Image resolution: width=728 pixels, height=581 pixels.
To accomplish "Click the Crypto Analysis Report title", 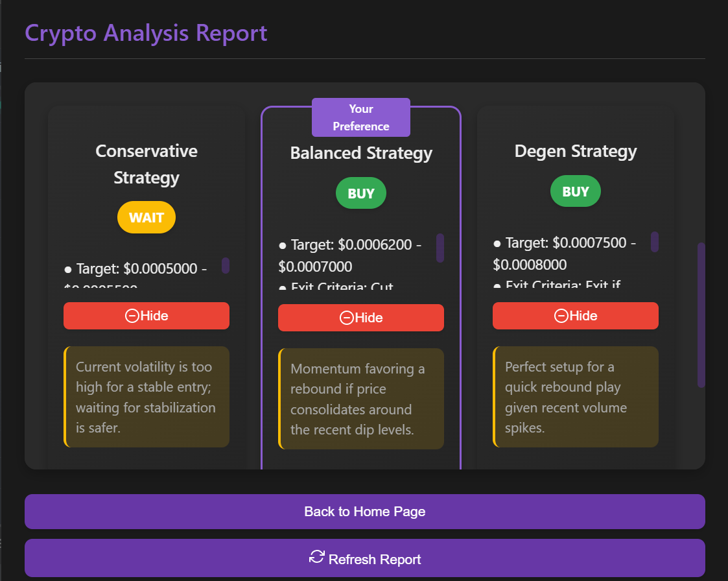I will 146,32.
